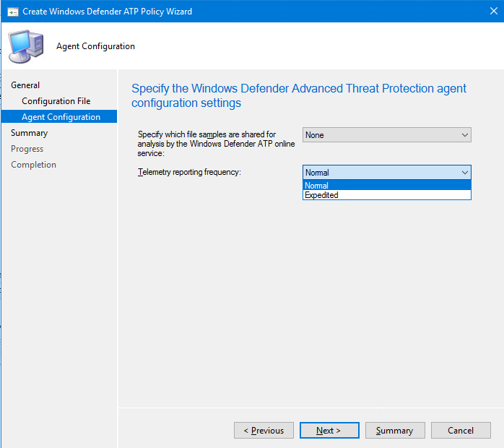Viewport: 504px width, 448px height.
Task: Go back with the Previous button
Action: (x=264, y=431)
